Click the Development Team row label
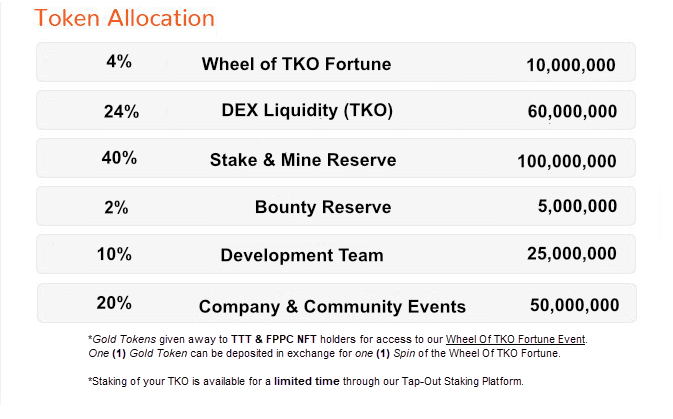The height and width of the screenshot is (419, 673). 302,255
